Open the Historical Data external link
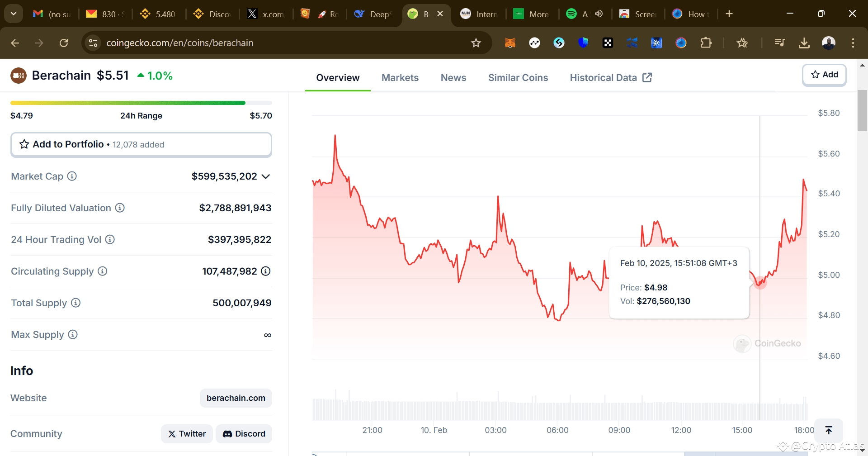 pos(611,78)
